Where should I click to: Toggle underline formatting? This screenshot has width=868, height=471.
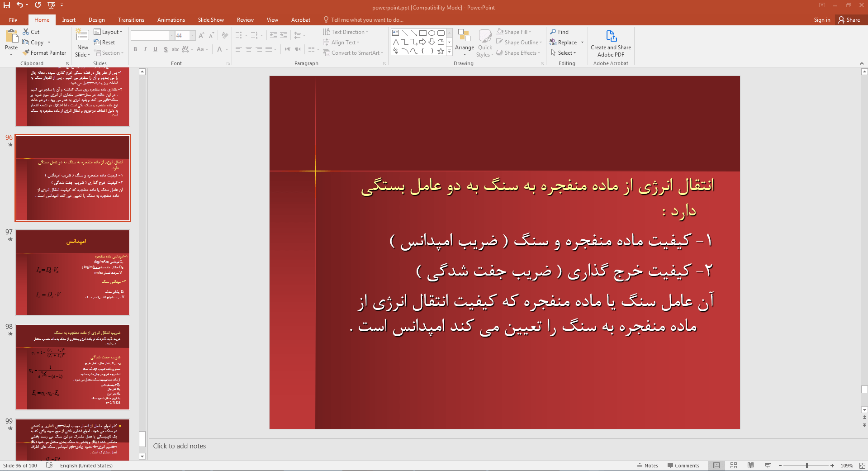(155, 49)
